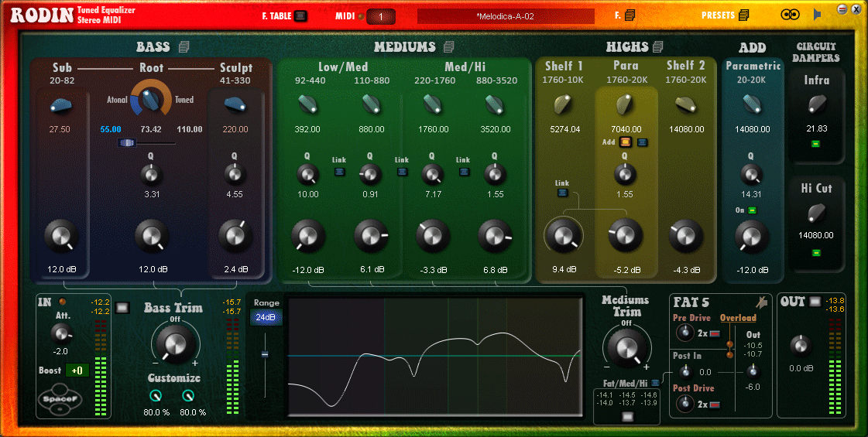Select the 55.00 root frequency value
868x437 pixels.
111,129
